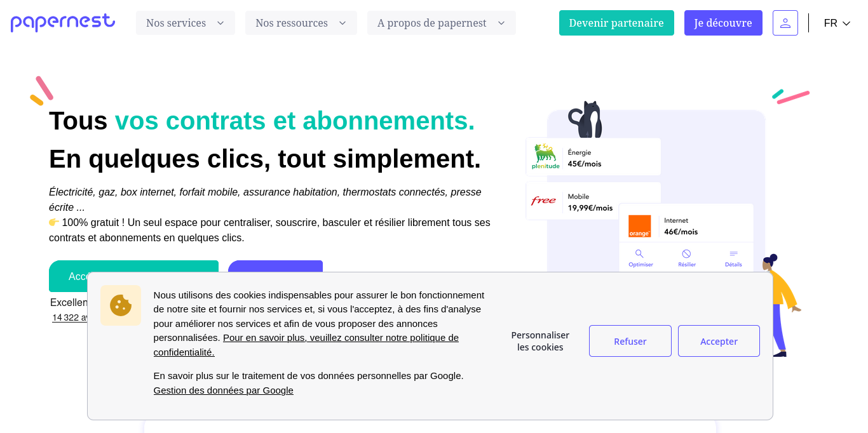Image resolution: width=868 pixels, height=433 pixels.
Task: Click the user account icon
Action: 785,22
